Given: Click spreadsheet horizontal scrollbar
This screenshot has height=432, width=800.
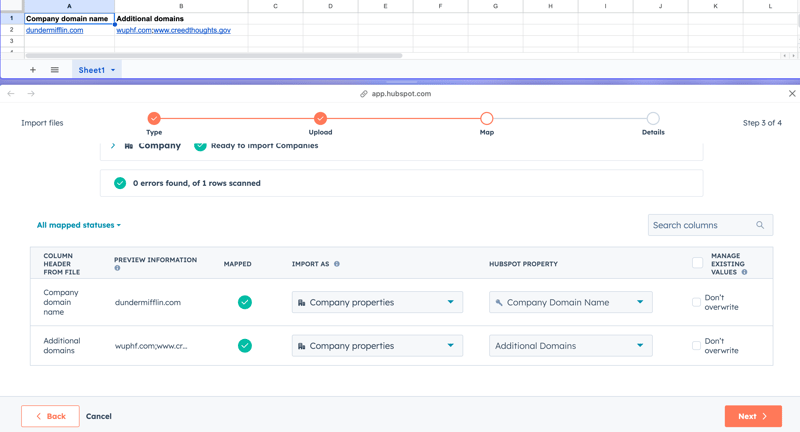Looking at the screenshot, I should [x=214, y=55].
